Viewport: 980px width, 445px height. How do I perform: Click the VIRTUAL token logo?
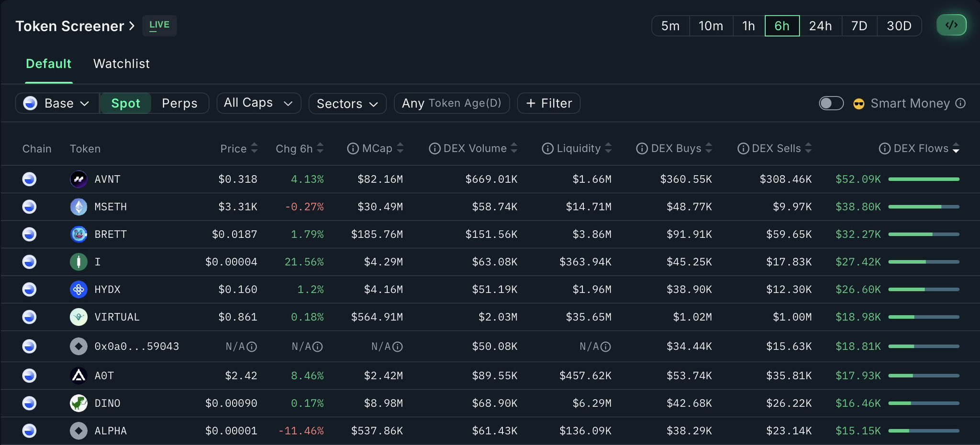point(78,317)
